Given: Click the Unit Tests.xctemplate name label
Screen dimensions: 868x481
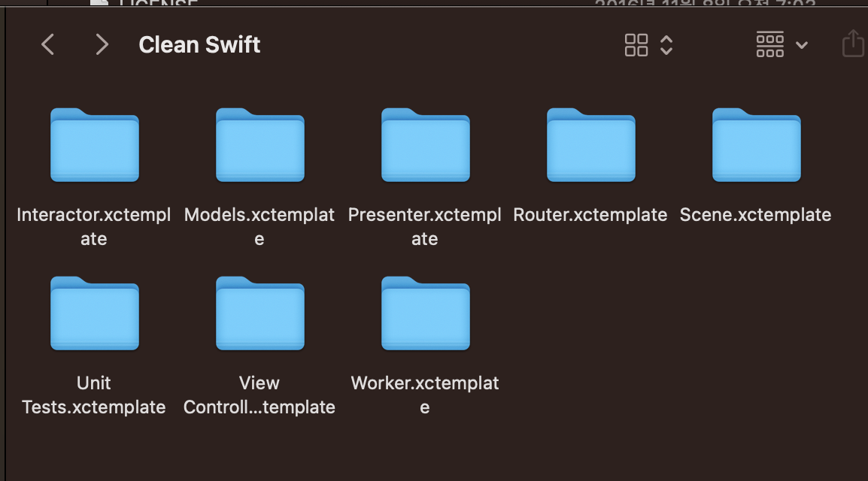Looking at the screenshot, I should coord(93,395).
